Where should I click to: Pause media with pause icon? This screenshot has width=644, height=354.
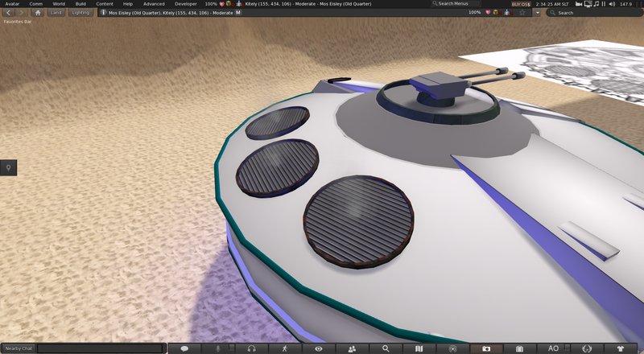[604, 4]
